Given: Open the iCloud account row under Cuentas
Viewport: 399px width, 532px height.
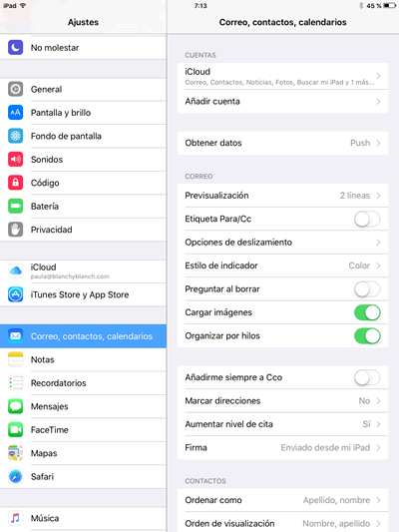Looking at the screenshot, I should tap(282, 76).
